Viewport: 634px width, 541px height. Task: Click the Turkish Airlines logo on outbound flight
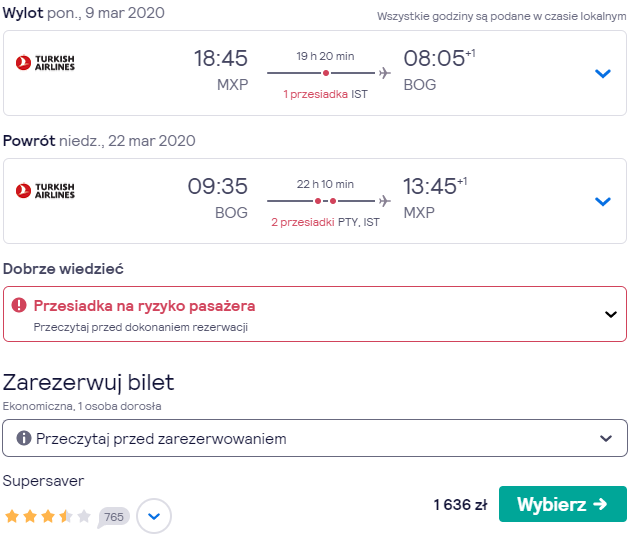click(x=45, y=63)
